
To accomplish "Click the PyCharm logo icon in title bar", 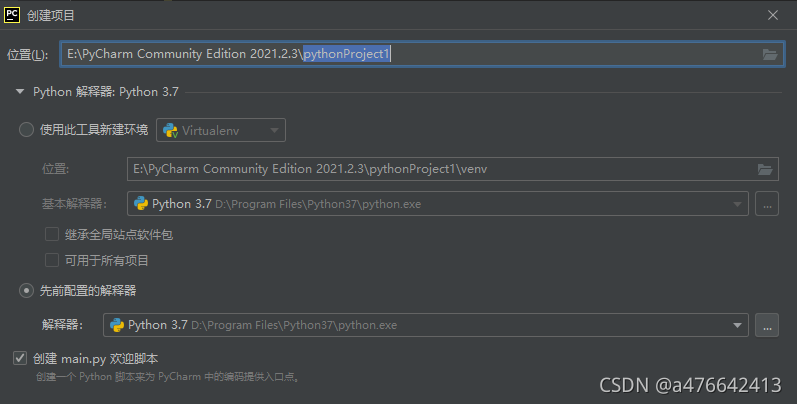I will pos(12,15).
